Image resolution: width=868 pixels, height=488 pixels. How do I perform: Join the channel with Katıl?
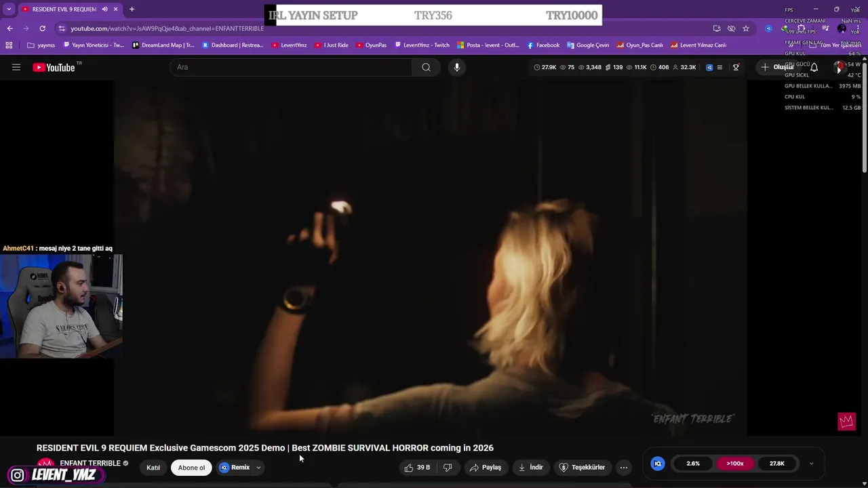tap(153, 468)
